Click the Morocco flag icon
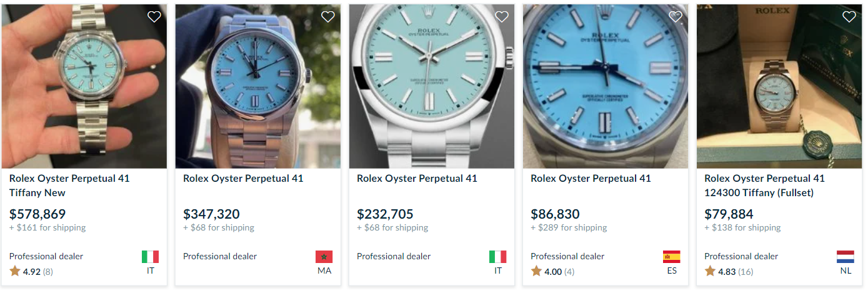Image resolution: width=868 pixels, height=293 pixels. point(324,257)
